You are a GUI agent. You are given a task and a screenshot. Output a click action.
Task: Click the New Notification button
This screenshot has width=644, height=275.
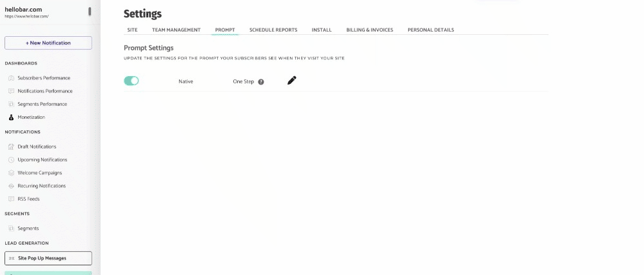48,43
